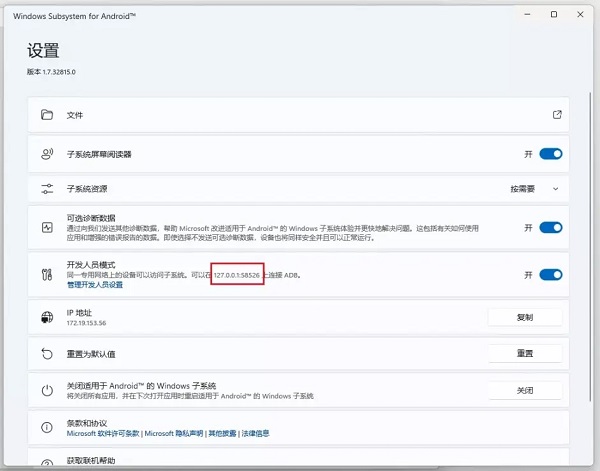
Task: Click the 重置 button
Action: point(525,354)
